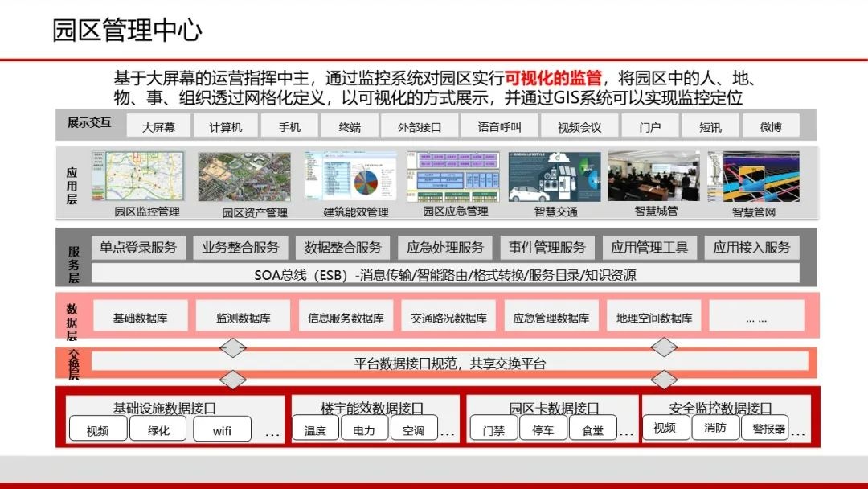Viewport: 868px width, 489px height.
Task: Switch to the 计算机 tab in 展示交互
Action: click(224, 125)
